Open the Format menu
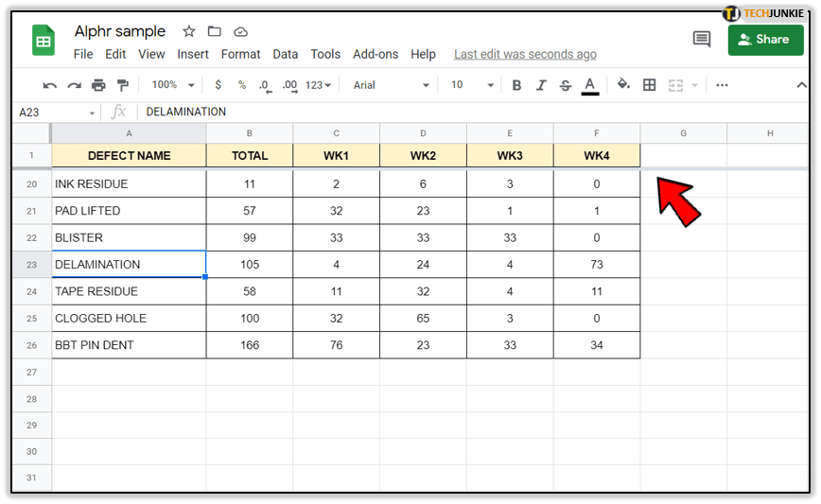Image resolution: width=821 pixels, height=504 pixels. [x=241, y=54]
